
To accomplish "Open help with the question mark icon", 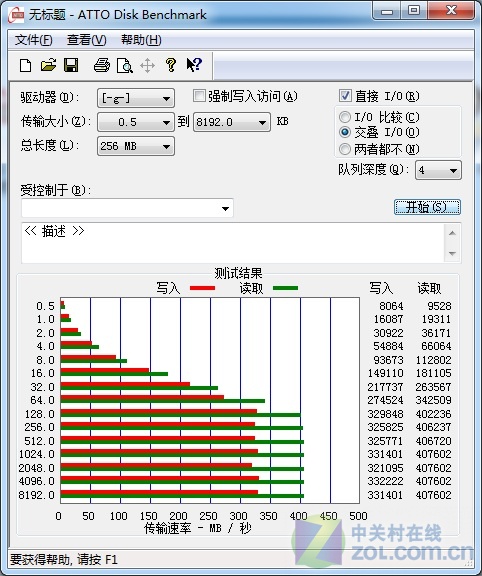I will [x=170, y=65].
